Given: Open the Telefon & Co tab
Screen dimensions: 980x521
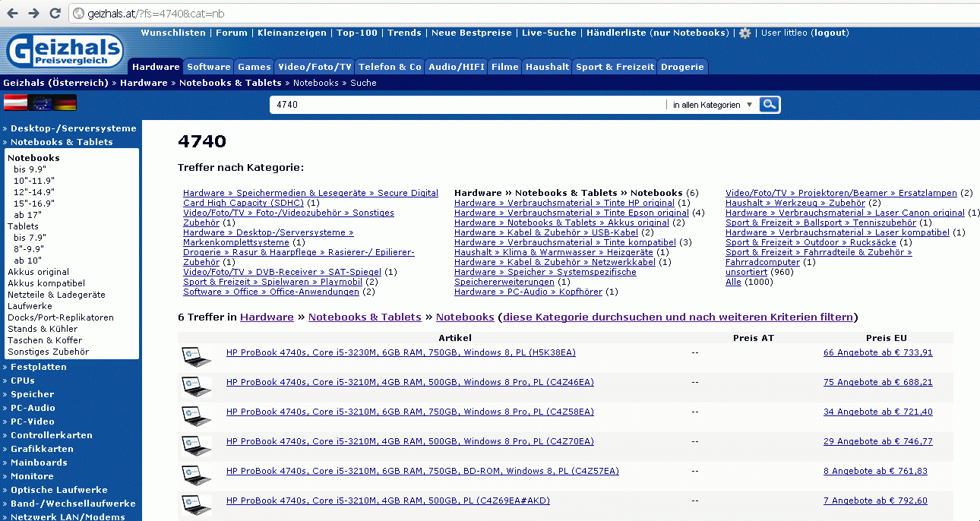Looking at the screenshot, I should point(390,67).
